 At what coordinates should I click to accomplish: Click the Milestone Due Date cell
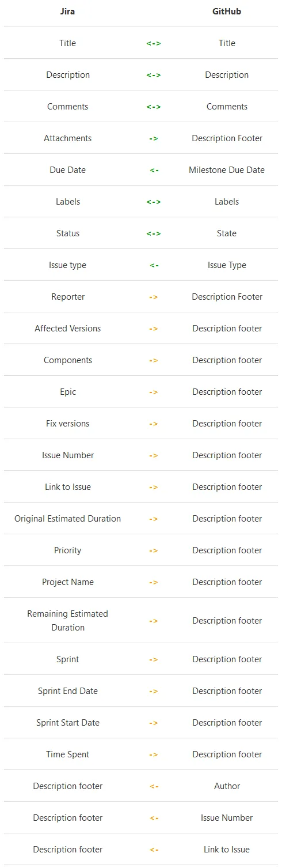(x=227, y=170)
